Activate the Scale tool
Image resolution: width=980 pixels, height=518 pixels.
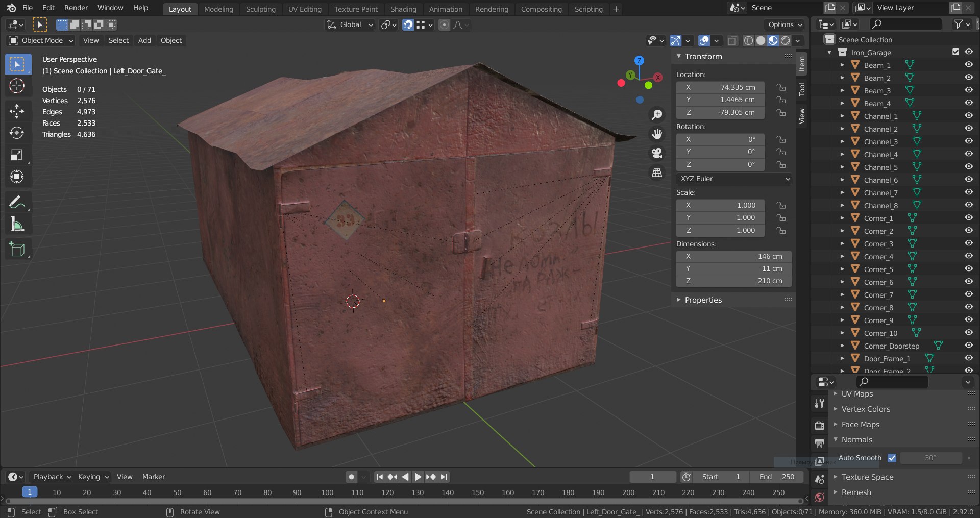17,155
